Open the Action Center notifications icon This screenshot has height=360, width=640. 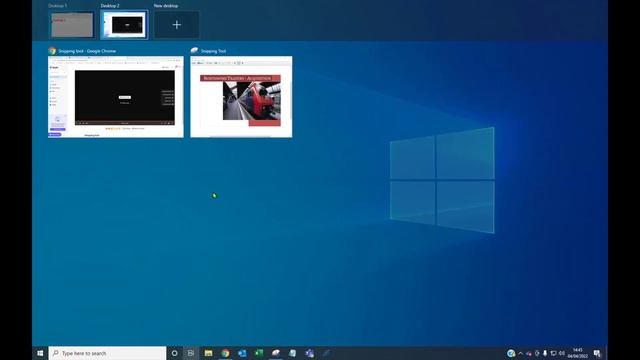[597, 353]
